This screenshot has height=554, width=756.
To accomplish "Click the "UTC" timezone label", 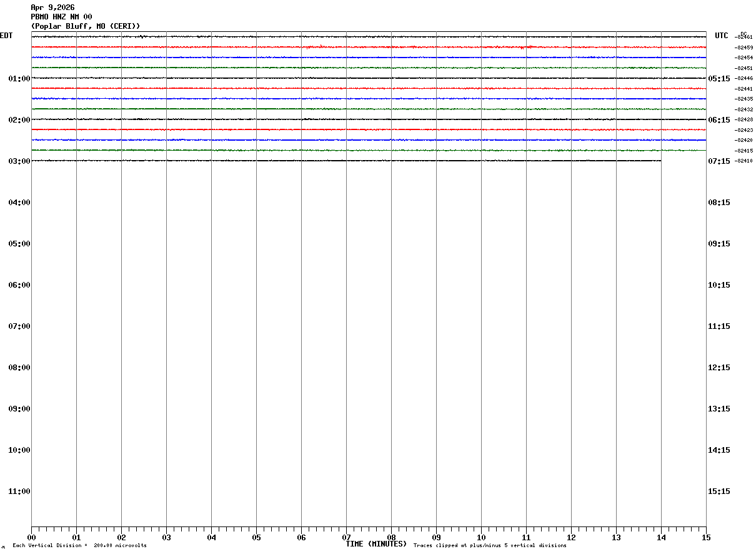I will 722,36.
